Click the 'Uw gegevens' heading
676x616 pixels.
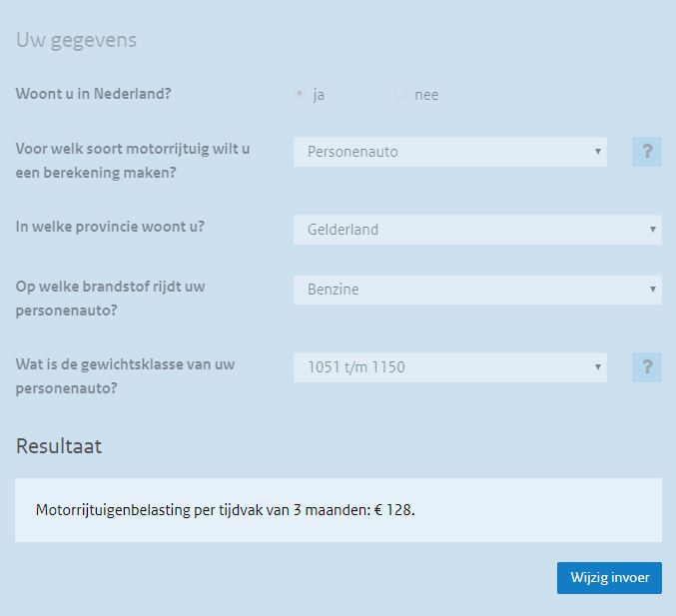pyautogui.click(x=76, y=41)
